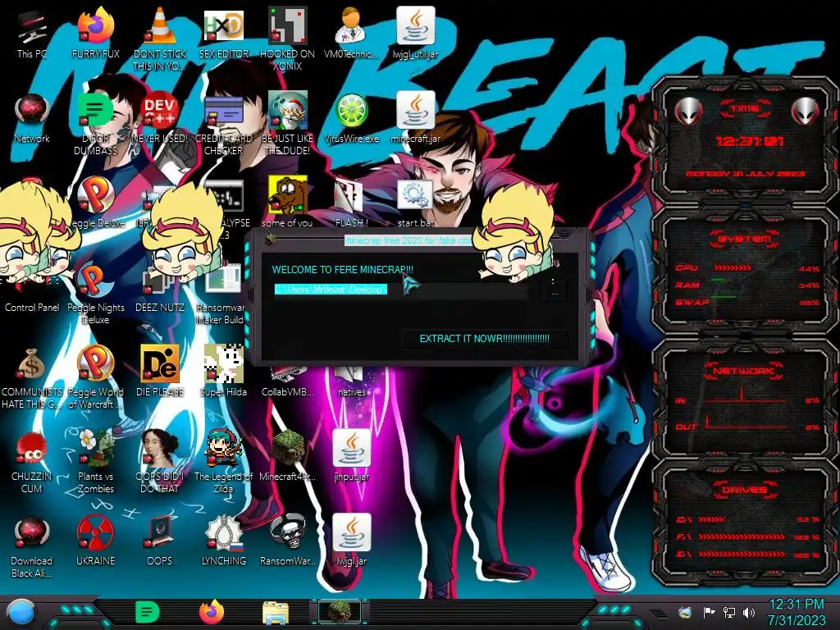
Task: Click the left alien head on gadget
Action: [x=689, y=111]
